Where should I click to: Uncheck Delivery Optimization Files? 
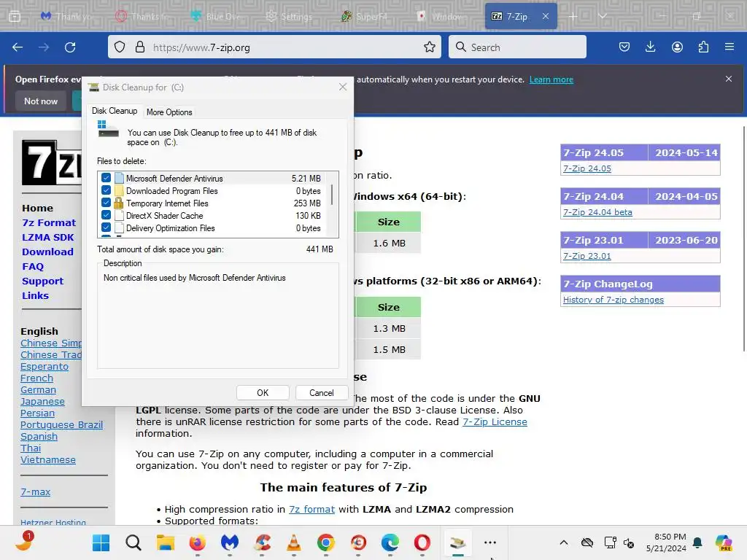point(106,227)
